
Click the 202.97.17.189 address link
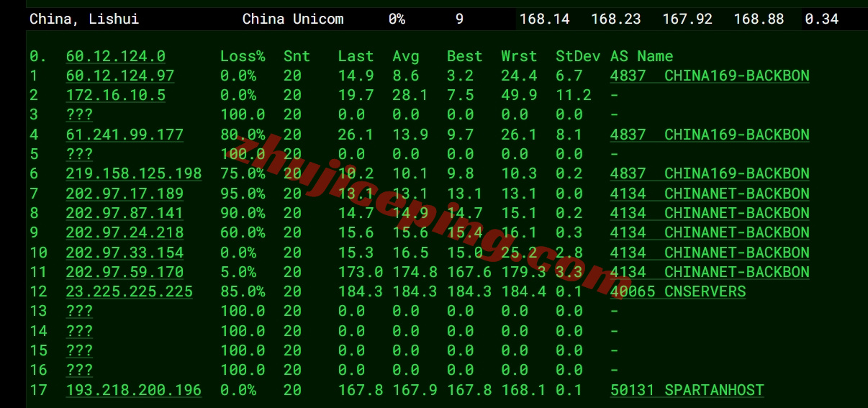point(125,194)
